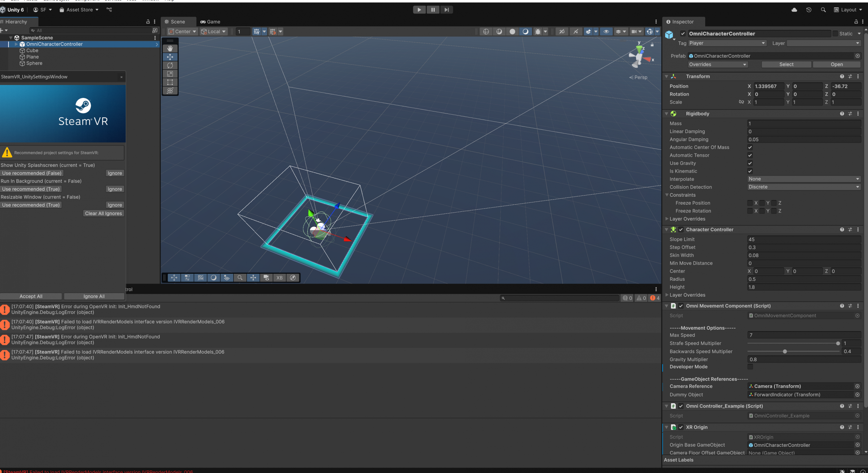
Task: Open the Tag dropdown showing Player
Action: [727, 43]
